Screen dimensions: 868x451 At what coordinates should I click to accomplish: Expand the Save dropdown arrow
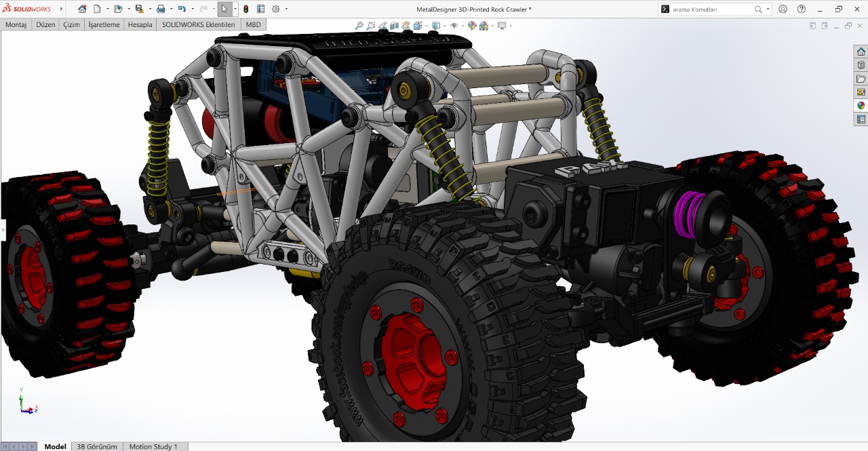[149, 9]
